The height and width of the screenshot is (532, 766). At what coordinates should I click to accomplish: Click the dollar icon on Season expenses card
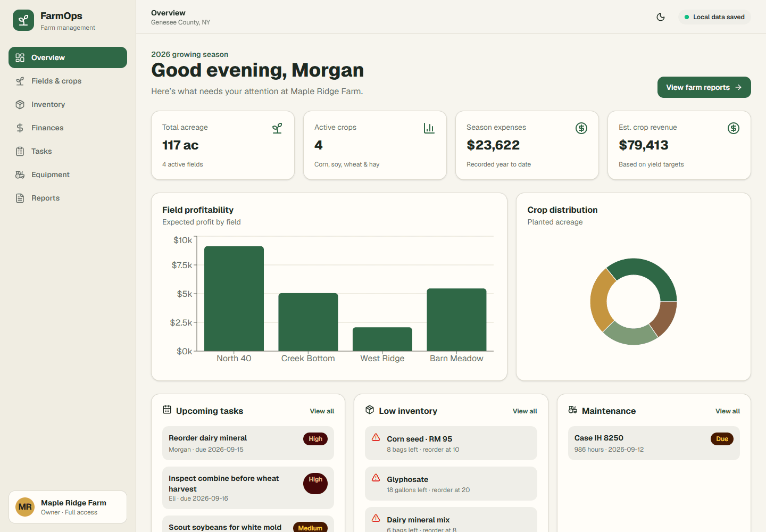(581, 128)
